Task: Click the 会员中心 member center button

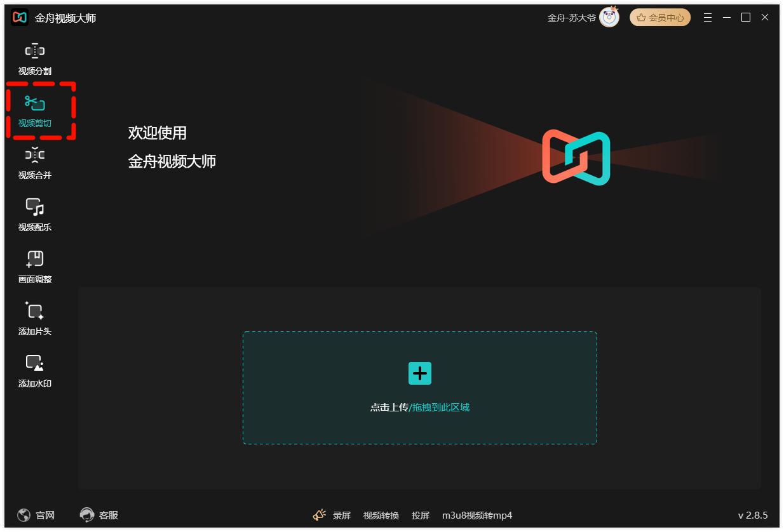Action: pos(659,18)
